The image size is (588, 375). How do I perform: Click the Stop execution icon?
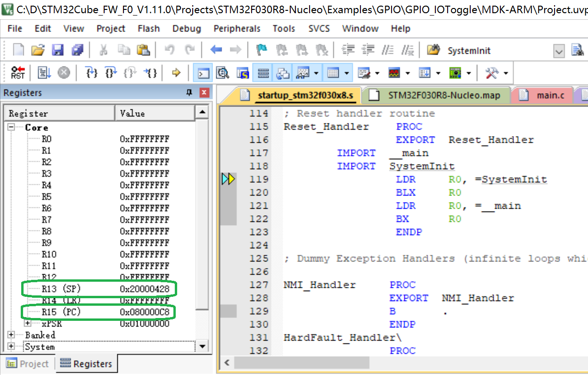64,73
